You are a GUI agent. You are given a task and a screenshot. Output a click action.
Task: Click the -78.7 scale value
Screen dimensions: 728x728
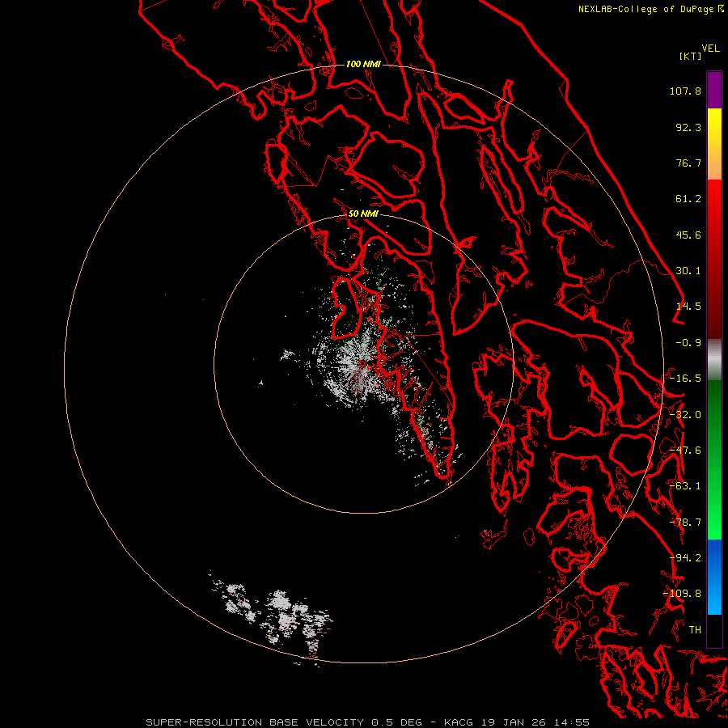coord(685,523)
